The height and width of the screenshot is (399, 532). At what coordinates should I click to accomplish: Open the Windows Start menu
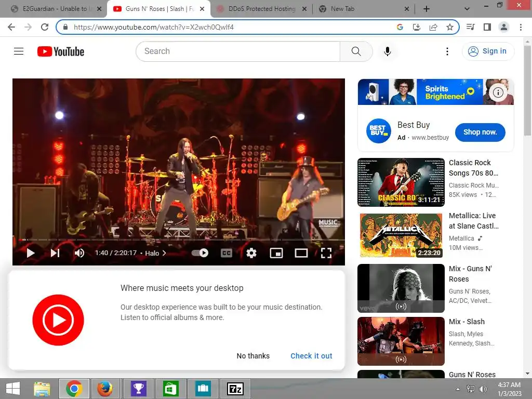(13, 389)
